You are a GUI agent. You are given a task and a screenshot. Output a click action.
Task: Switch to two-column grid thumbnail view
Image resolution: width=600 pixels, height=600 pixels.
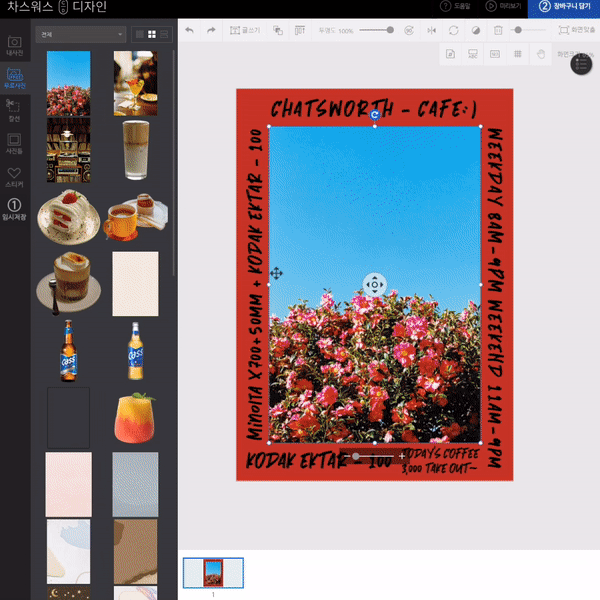coord(152,34)
